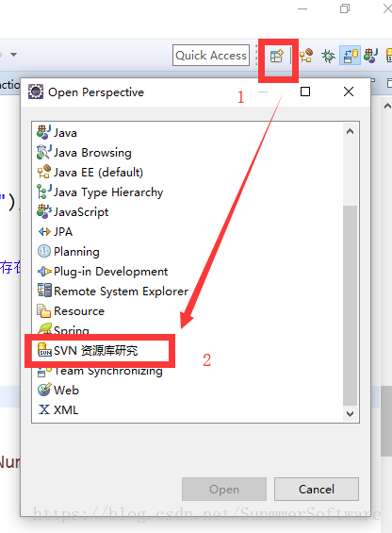This screenshot has height=533, width=392.
Task: Choose the Web label in list
Action: tap(66, 391)
